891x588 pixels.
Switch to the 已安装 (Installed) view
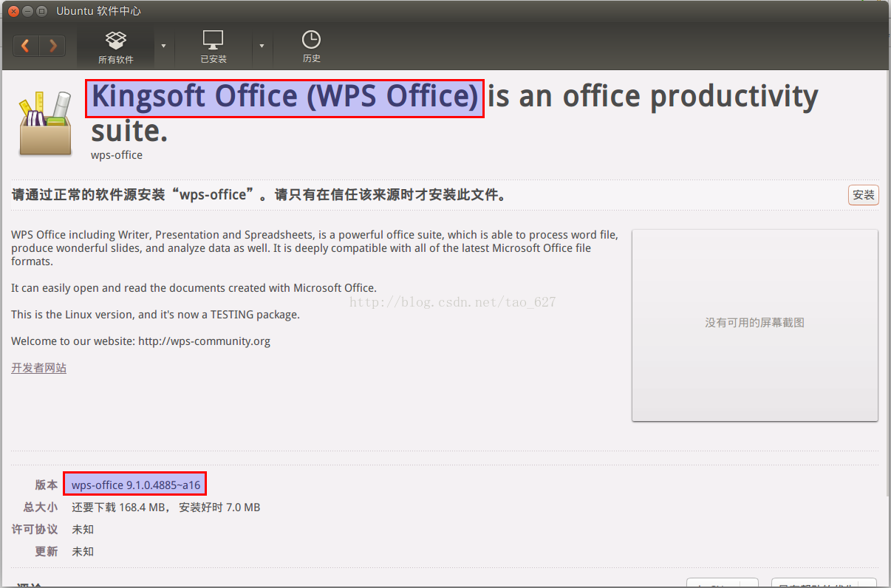214,47
